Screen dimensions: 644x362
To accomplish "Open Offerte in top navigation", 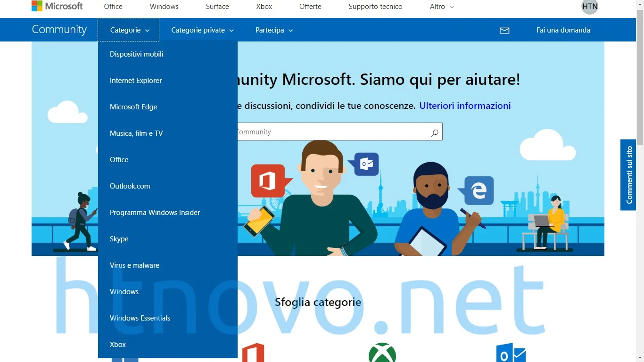I will [310, 7].
